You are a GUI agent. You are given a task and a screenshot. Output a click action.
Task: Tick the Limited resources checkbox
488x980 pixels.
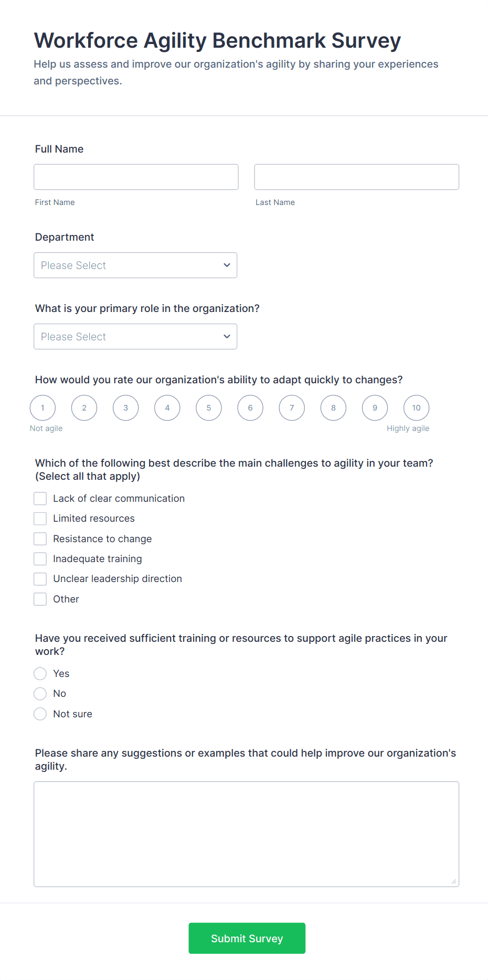40,519
